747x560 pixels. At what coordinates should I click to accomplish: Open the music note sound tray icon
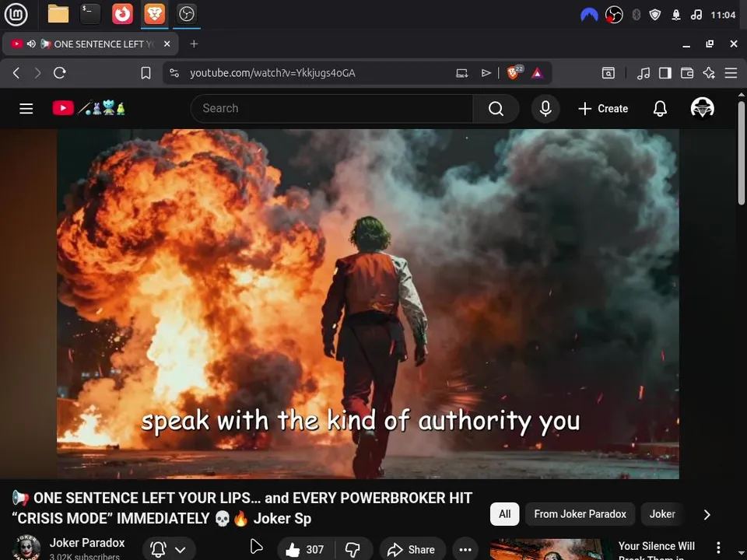[x=696, y=15]
